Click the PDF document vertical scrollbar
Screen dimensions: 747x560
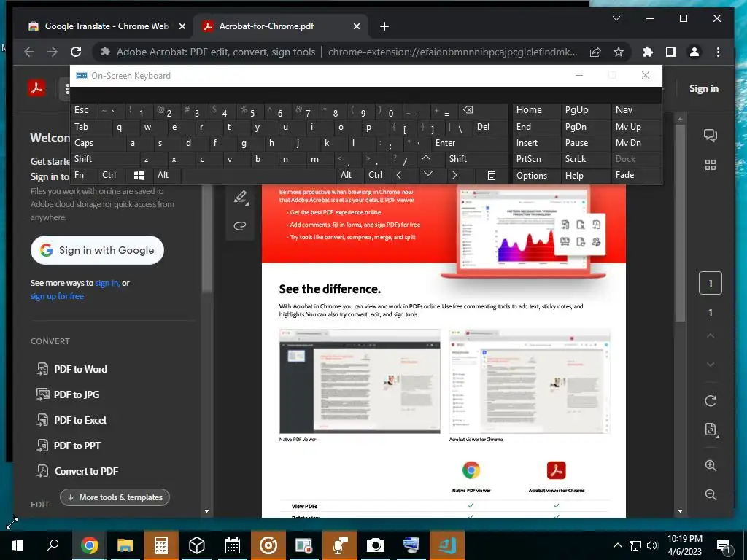tap(681, 223)
